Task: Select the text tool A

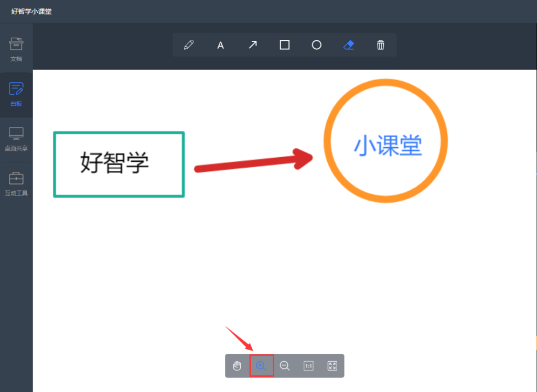Action: (x=221, y=45)
